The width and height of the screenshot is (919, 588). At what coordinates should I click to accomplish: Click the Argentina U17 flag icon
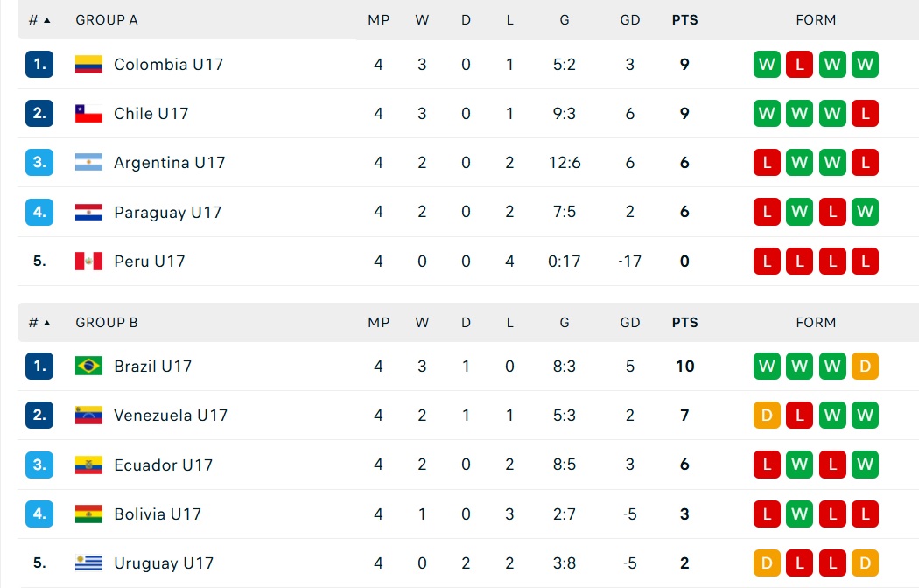88,162
